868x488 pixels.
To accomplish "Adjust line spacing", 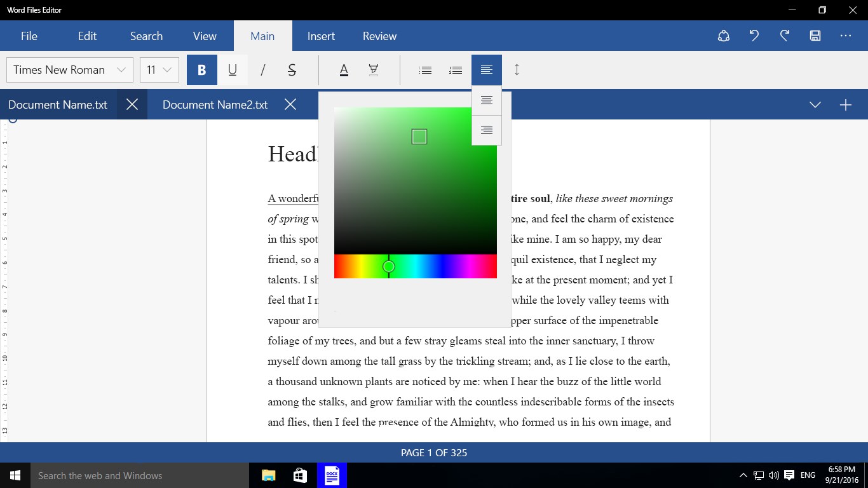I will [x=517, y=70].
